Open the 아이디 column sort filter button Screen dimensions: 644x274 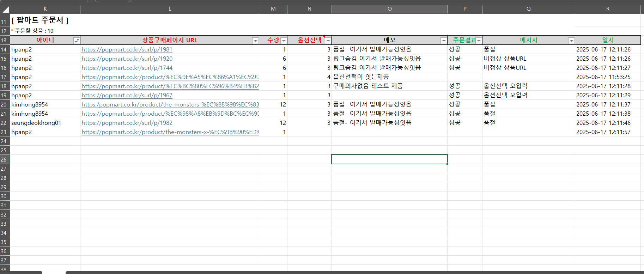tap(77, 41)
